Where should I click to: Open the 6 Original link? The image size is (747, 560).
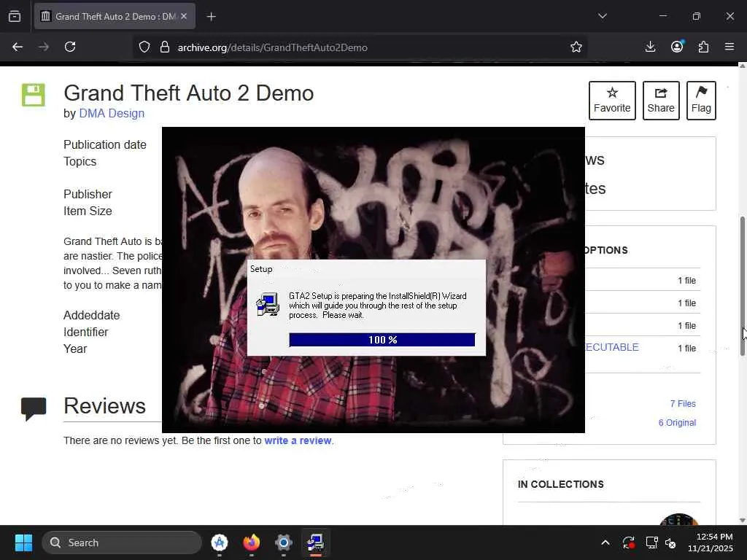point(677,423)
